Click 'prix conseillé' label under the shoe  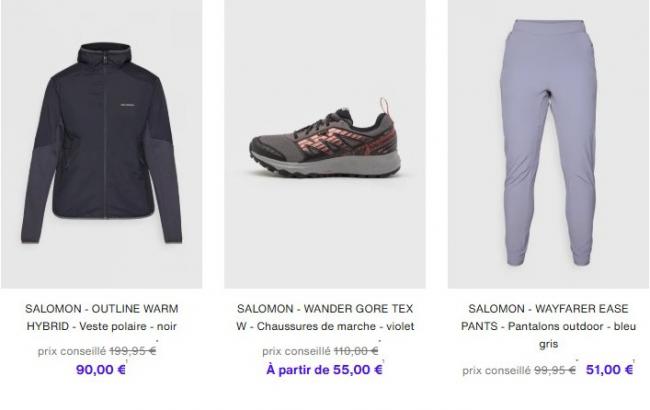click(x=296, y=351)
